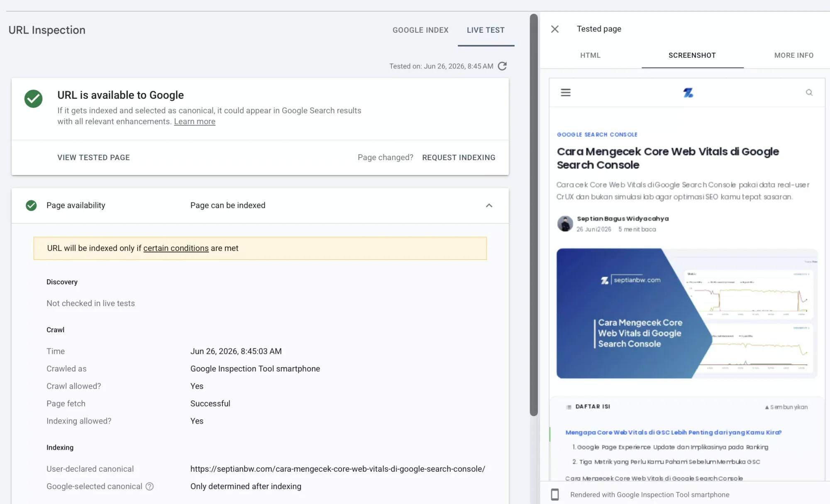
Task: Open the HTML tab
Action: [590, 55]
